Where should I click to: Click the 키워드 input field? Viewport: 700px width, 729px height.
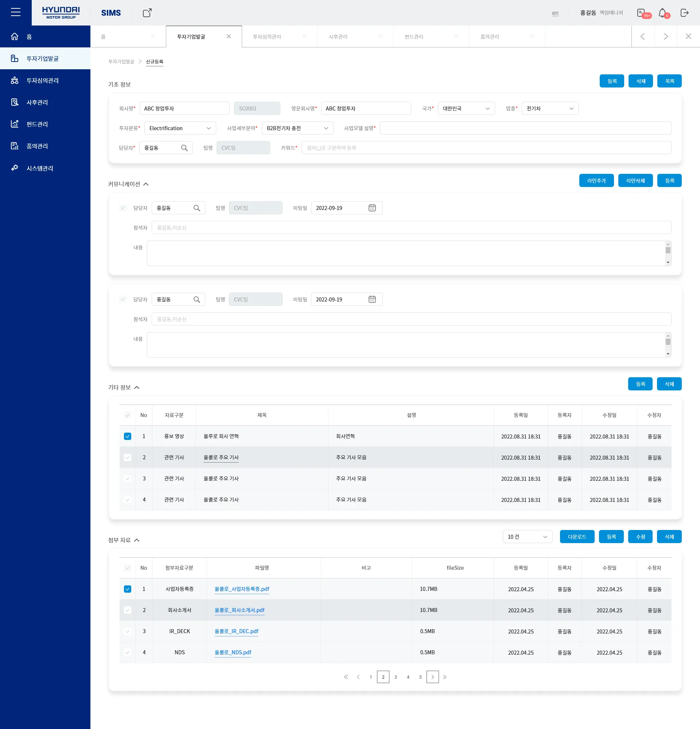(x=486, y=148)
